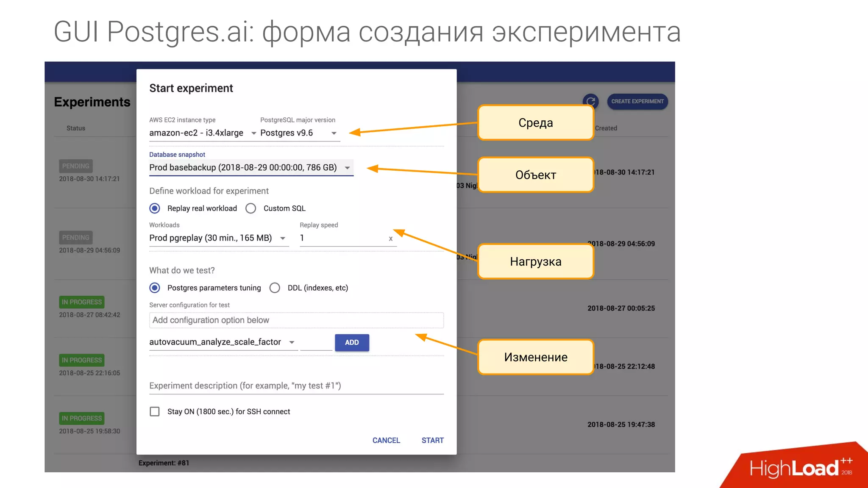Click the Experiment description field
Screen dimensions: 868x488
(x=296, y=386)
